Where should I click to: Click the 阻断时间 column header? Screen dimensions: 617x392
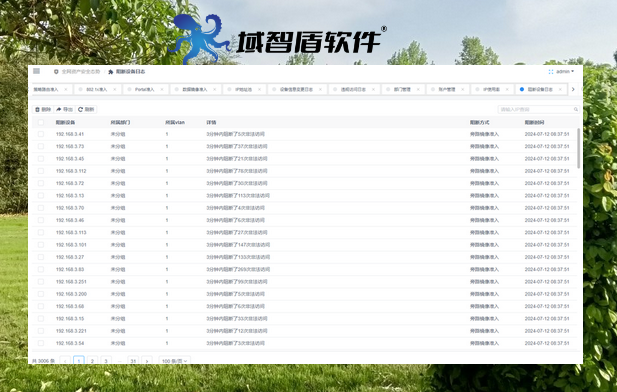pyautogui.click(x=534, y=122)
